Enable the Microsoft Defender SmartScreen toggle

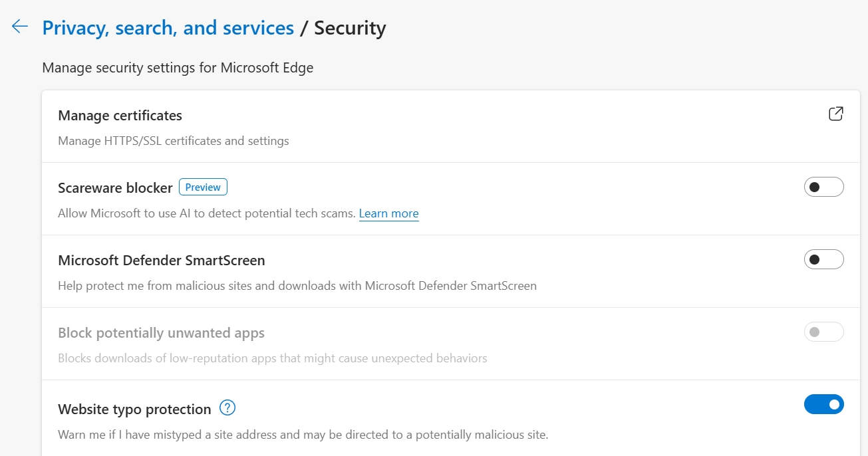click(x=823, y=259)
